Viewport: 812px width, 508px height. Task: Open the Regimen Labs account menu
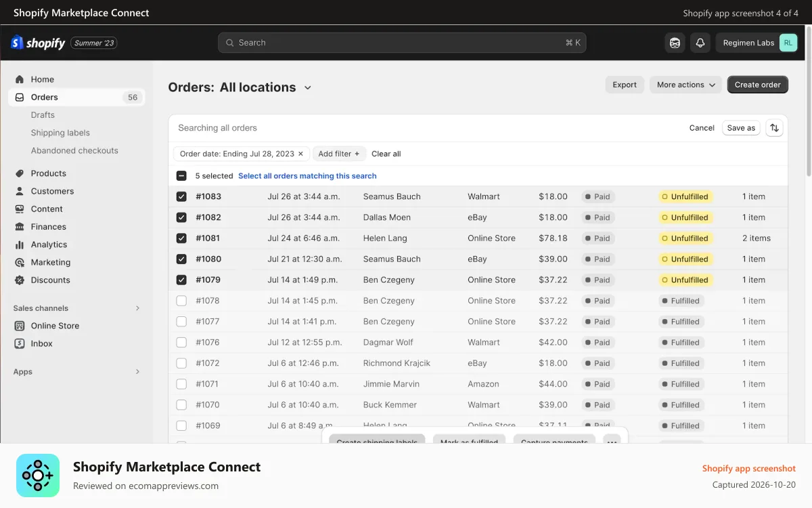757,43
